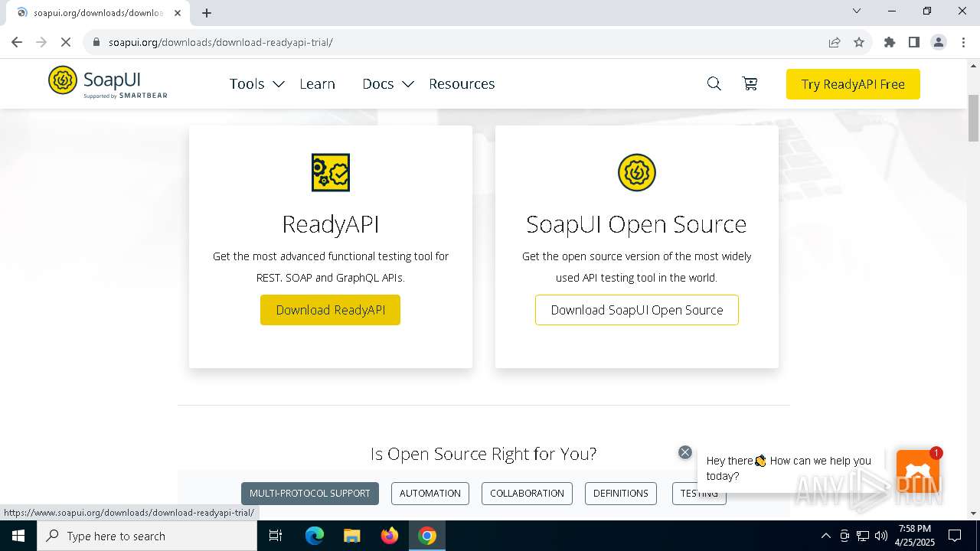Viewport: 980px width, 551px height.
Task: Launch Microsoft Edge from taskbar
Action: point(315,536)
